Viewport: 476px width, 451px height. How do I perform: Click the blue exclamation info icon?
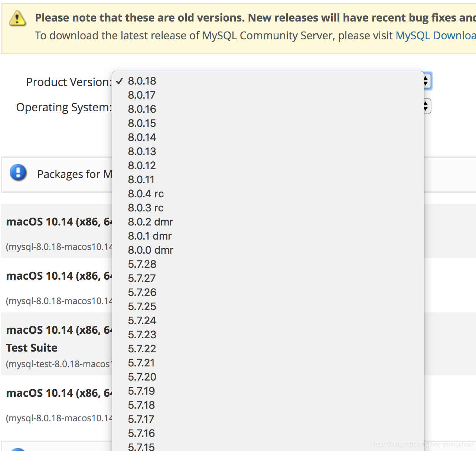tap(18, 173)
